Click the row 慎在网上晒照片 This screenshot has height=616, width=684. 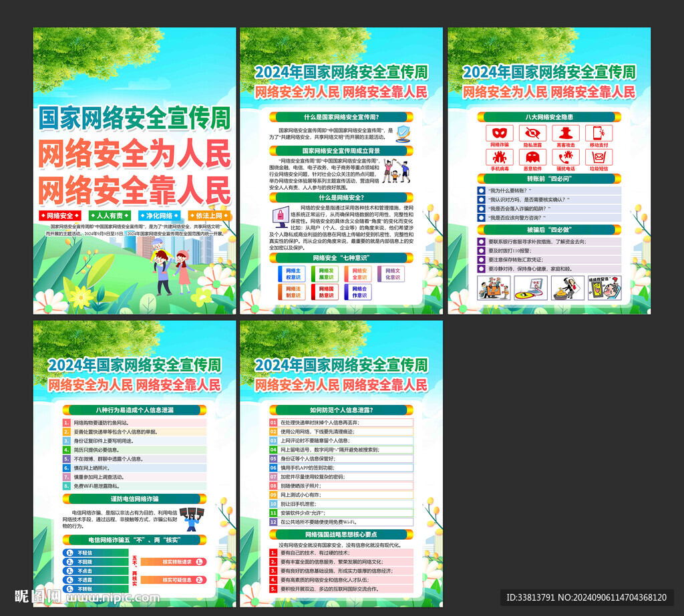coord(134,468)
